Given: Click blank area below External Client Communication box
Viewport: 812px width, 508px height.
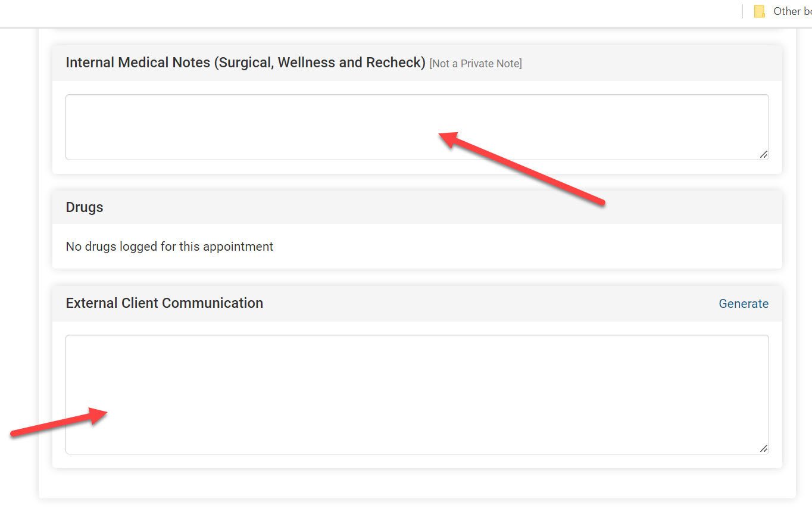Looking at the screenshot, I should (417, 482).
